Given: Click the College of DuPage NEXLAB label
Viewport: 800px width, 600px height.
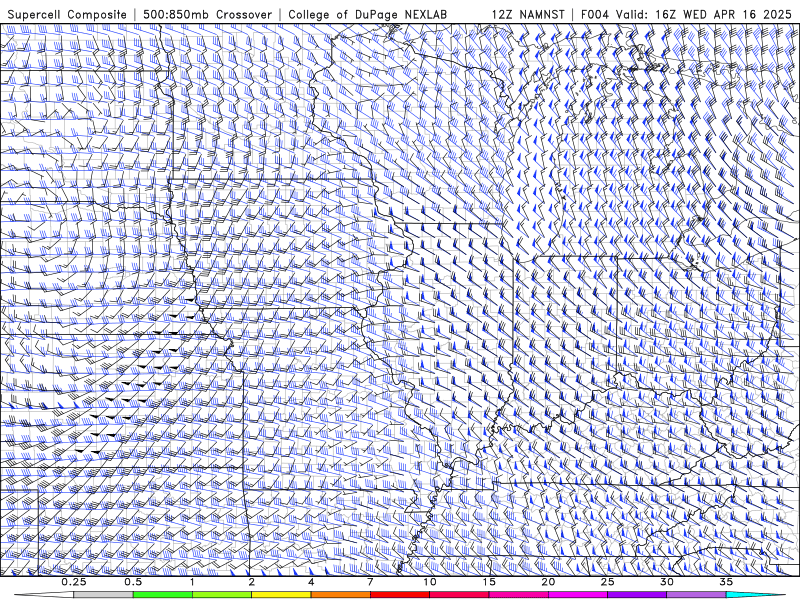Looking at the screenshot, I should coord(367,14).
